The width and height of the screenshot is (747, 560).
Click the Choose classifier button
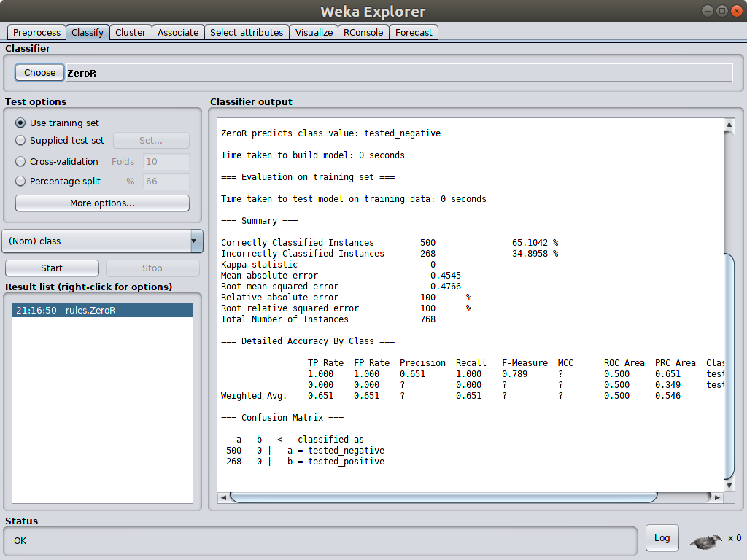(39, 72)
